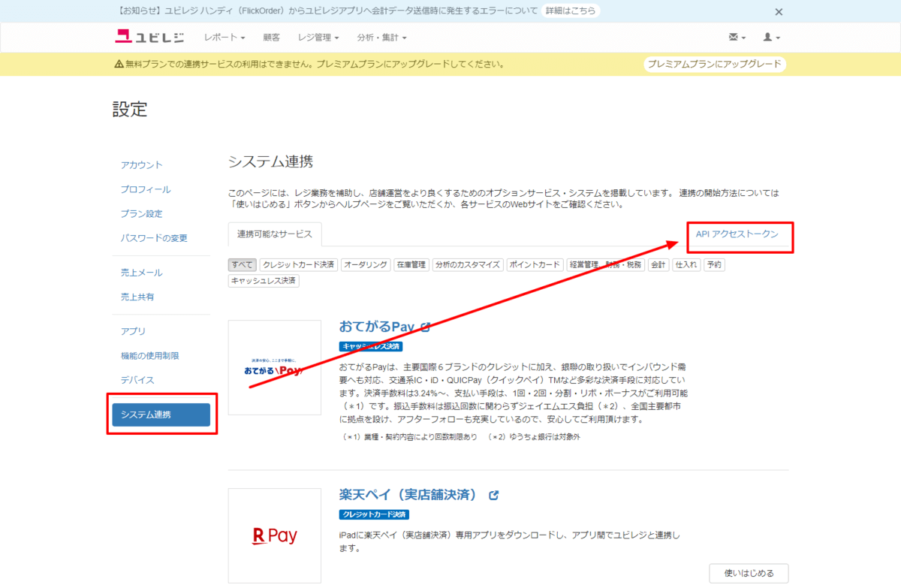Open external link icon beside 楽天ペイ
This screenshot has width=901, height=588.
coord(493,496)
